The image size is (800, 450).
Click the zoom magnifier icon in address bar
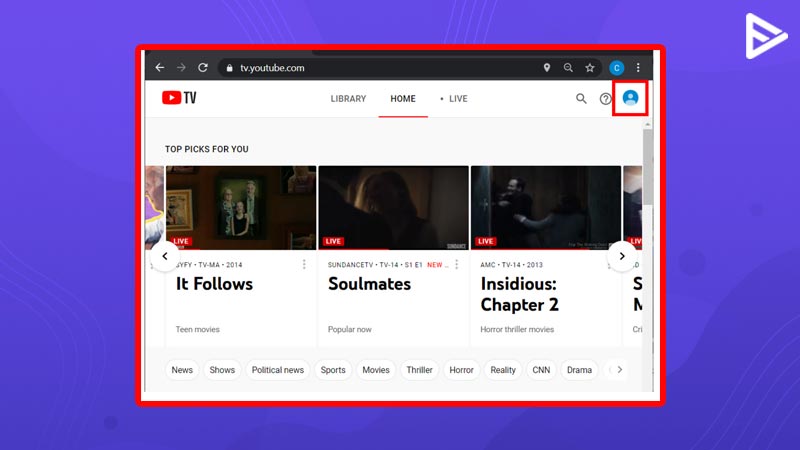point(568,67)
